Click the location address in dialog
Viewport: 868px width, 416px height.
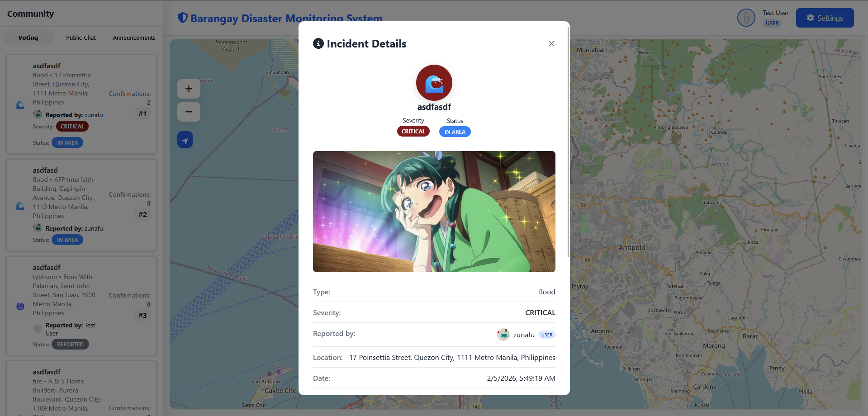[x=452, y=357]
